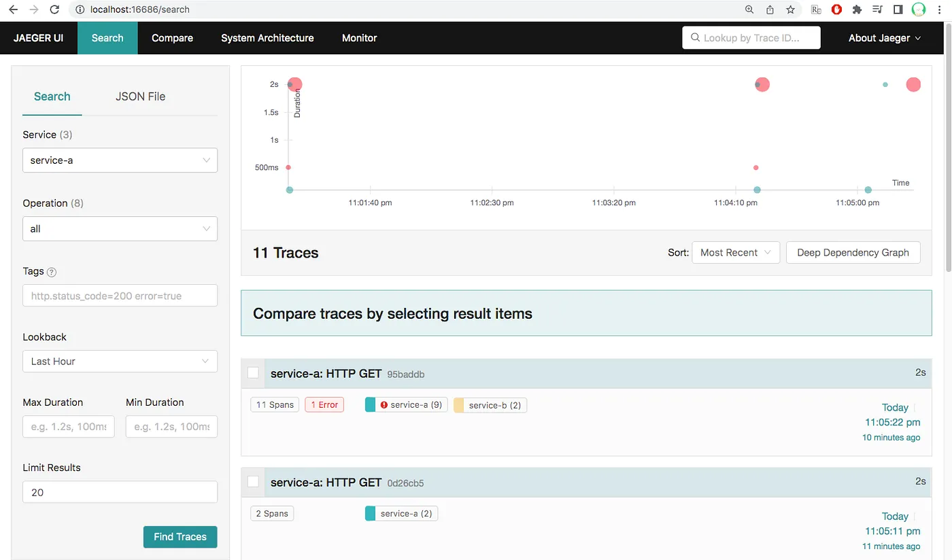
Task: Click the browser zoom magnifier icon
Action: coord(749,10)
